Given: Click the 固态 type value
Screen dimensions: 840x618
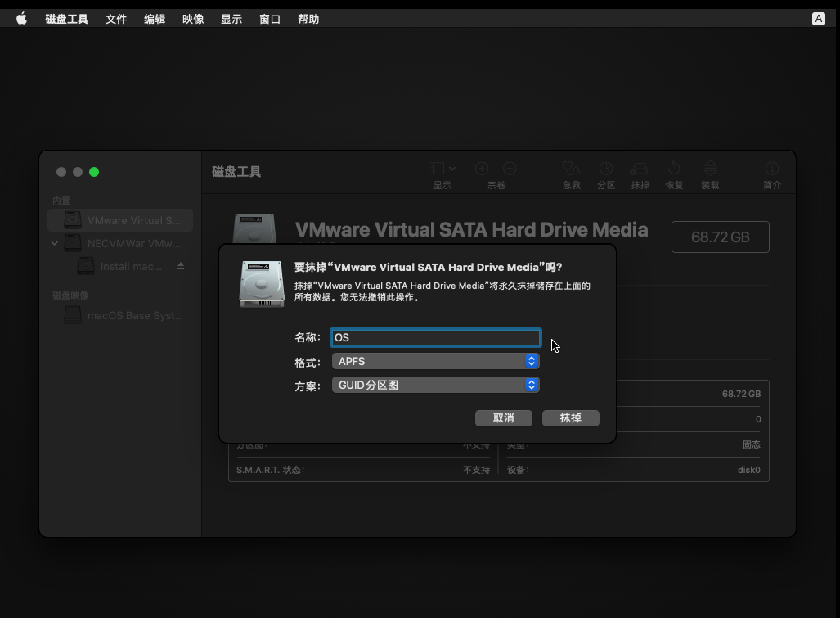Looking at the screenshot, I should point(752,444).
